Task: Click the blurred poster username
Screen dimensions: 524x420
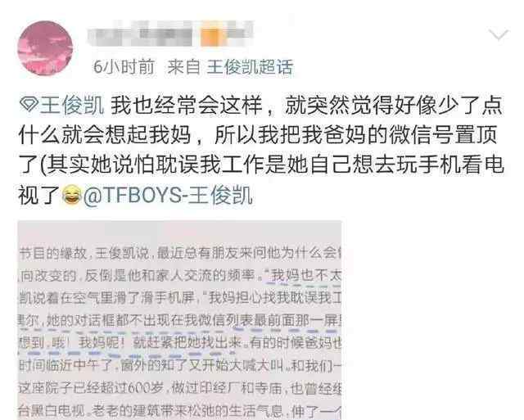Action: 140,34
